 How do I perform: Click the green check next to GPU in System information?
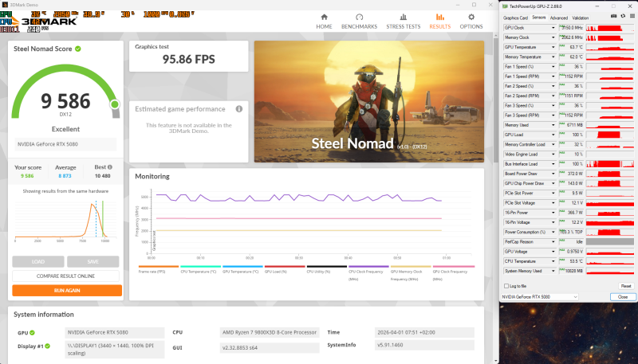pyautogui.click(x=32, y=333)
